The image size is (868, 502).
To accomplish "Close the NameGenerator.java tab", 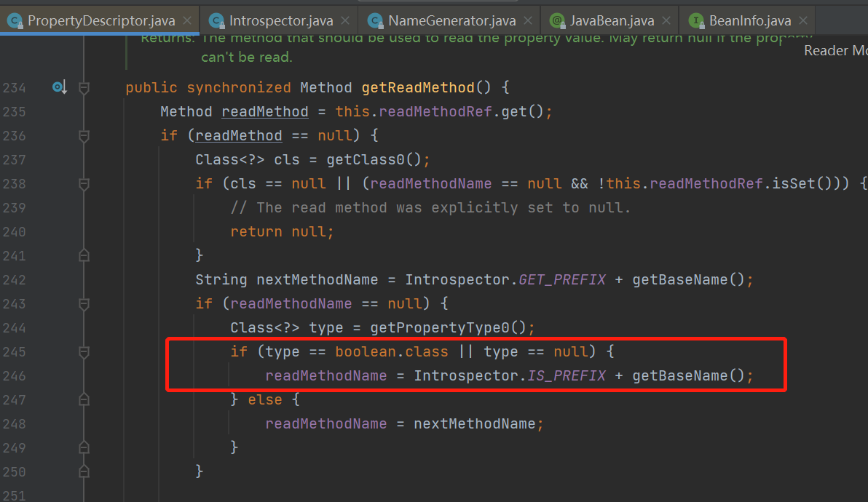I will pos(528,20).
